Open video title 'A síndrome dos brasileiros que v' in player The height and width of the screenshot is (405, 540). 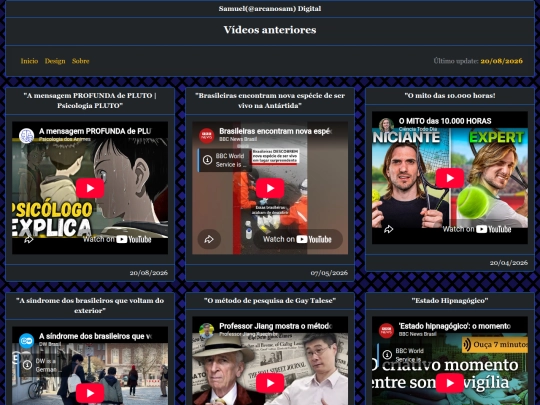coord(95,336)
